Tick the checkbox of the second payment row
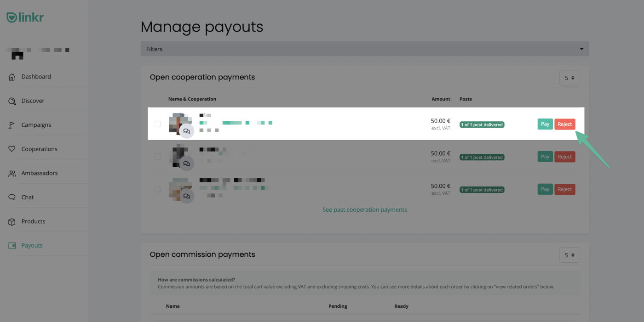 click(x=157, y=157)
